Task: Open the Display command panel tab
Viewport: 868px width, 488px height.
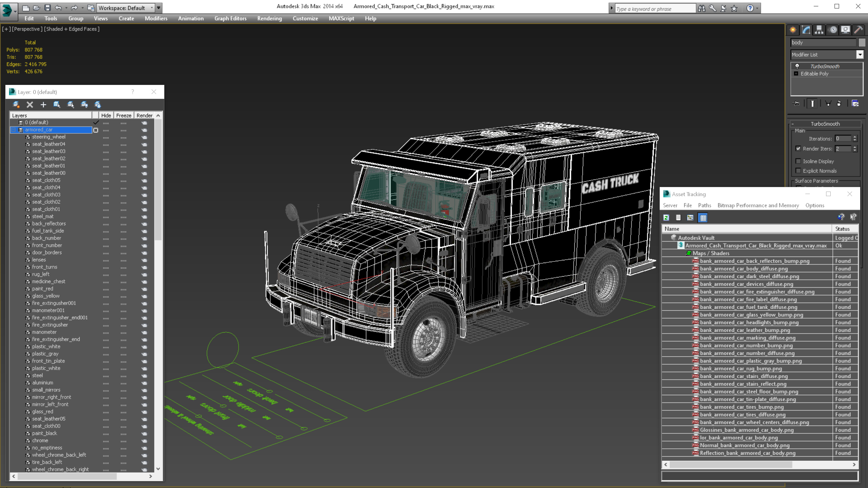Action: [x=845, y=30]
